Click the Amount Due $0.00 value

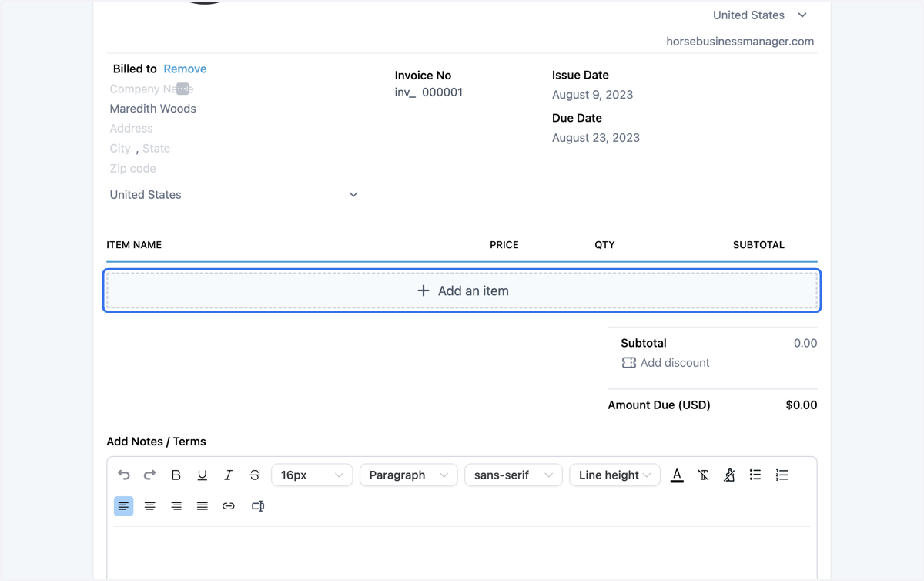pos(802,405)
